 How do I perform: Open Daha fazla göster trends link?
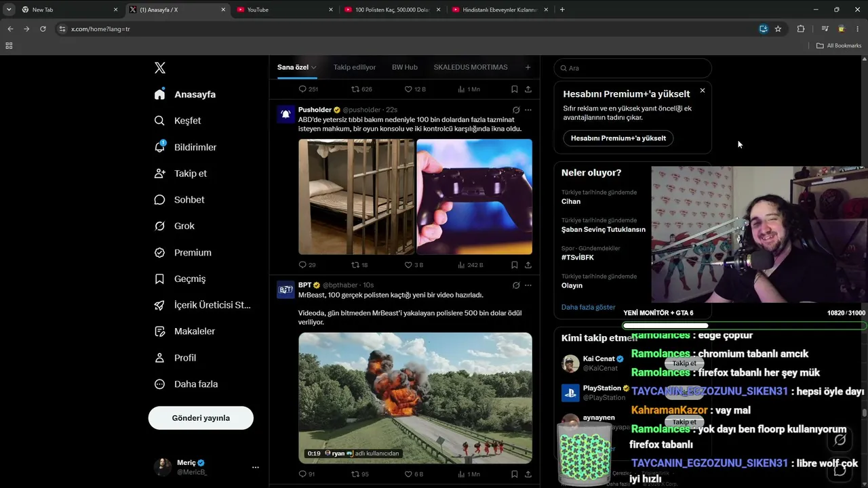pyautogui.click(x=588, y=307)
